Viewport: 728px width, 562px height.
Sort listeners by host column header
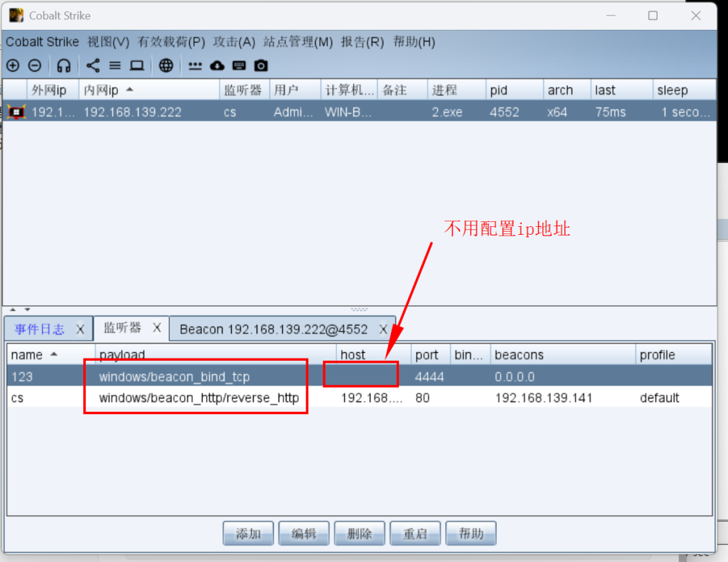point(373,355)
